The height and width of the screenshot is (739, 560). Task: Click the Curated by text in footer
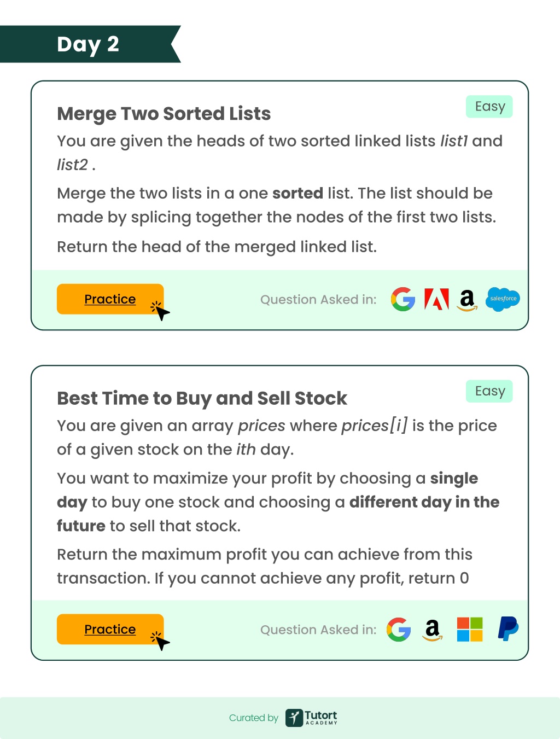tap(254, 718)
